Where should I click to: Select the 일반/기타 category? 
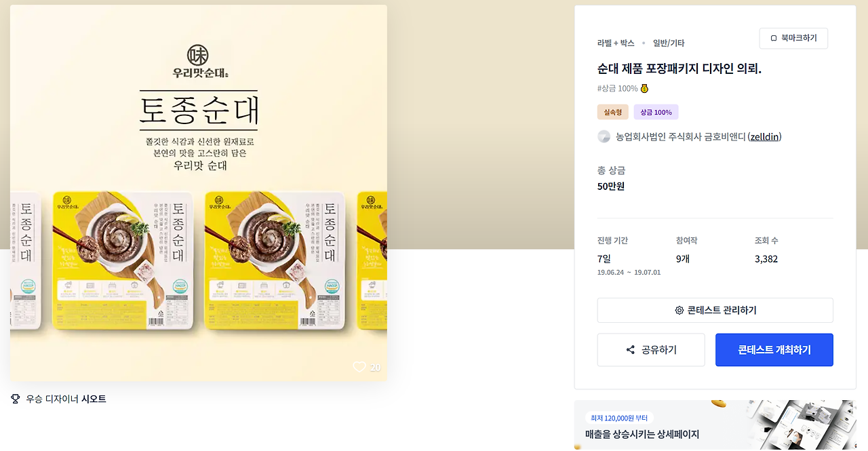669,43
